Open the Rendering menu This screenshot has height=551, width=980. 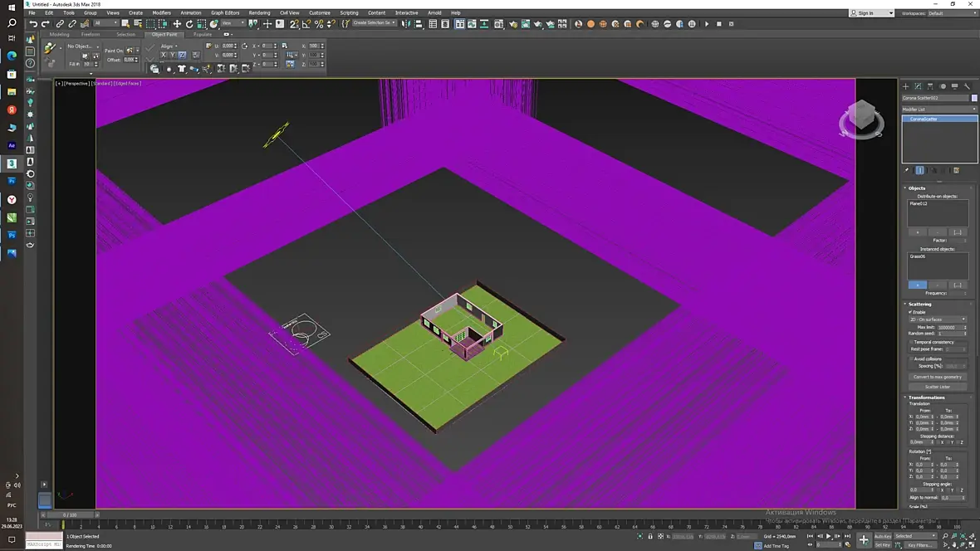pyautogui.click(x=259, y=12)
